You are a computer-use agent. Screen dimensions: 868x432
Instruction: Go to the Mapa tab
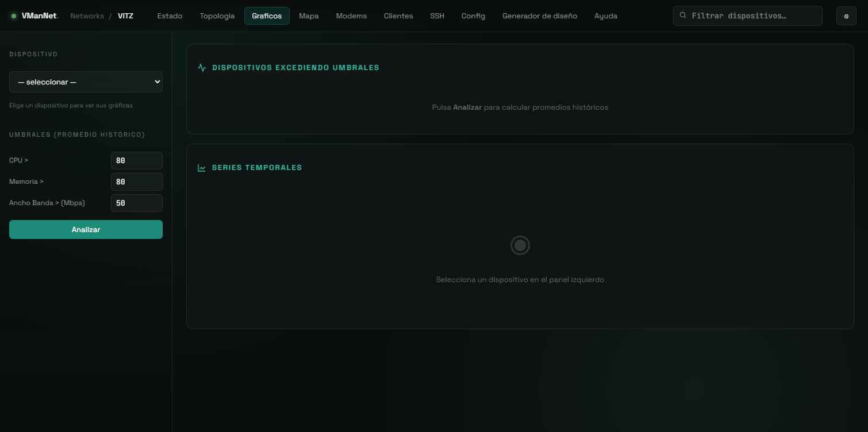click(309, 16)
